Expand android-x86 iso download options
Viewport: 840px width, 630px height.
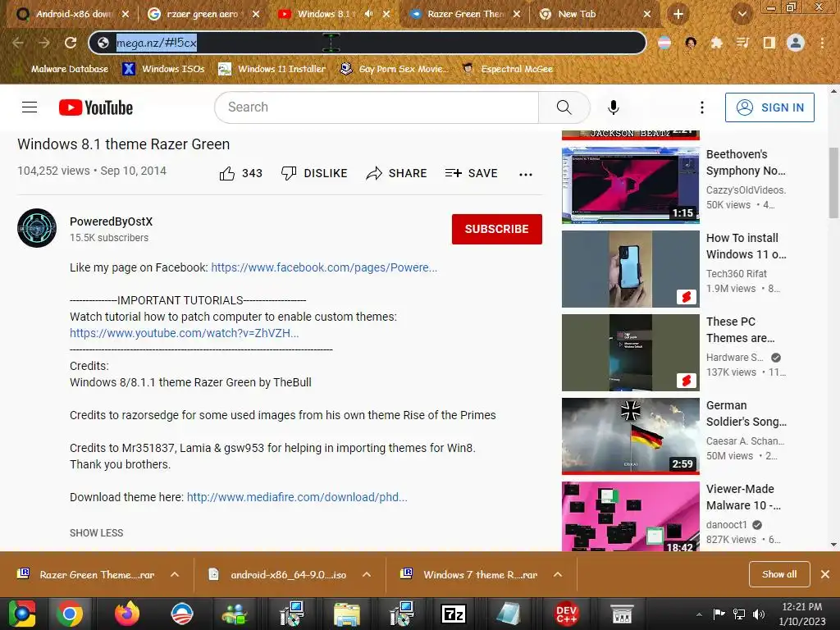click(x=367, y=574)
